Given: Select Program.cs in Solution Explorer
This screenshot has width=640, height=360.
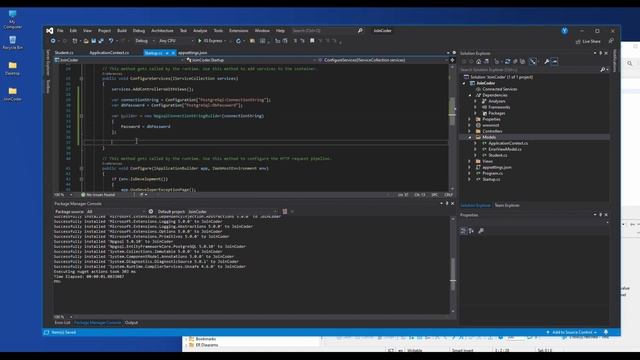Looking at the screenshot, I should 492,173.
